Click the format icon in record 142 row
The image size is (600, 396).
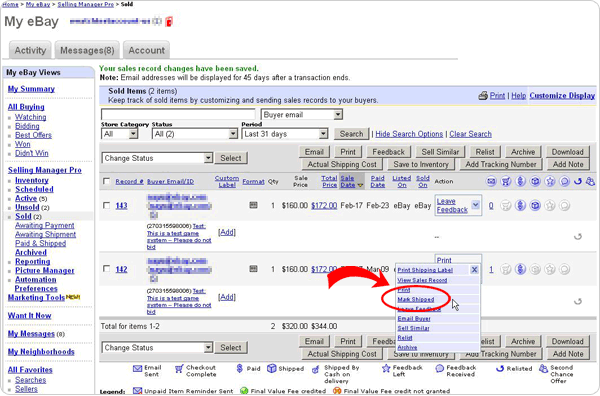coord(253,269)
